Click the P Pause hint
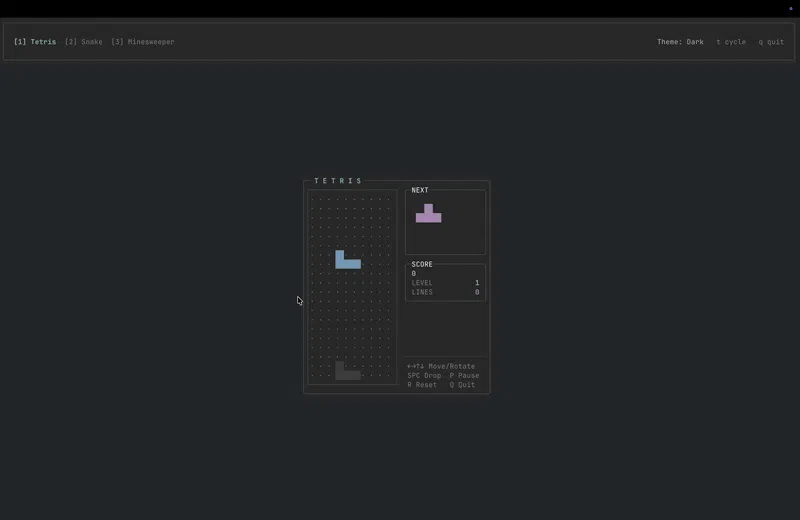800x520 pixels. click(x=464, y=375)
